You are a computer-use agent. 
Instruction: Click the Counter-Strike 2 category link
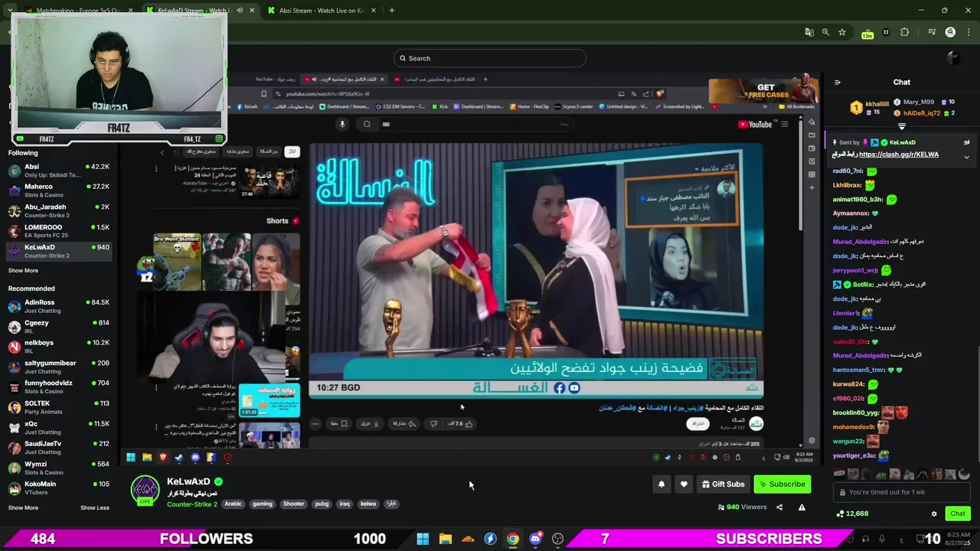192,504
